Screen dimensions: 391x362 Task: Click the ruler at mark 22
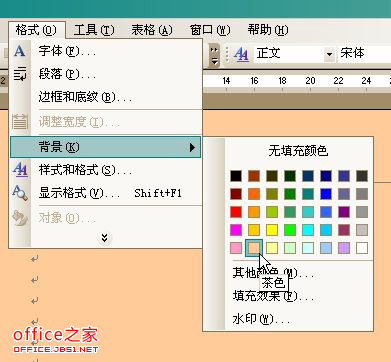338,81
